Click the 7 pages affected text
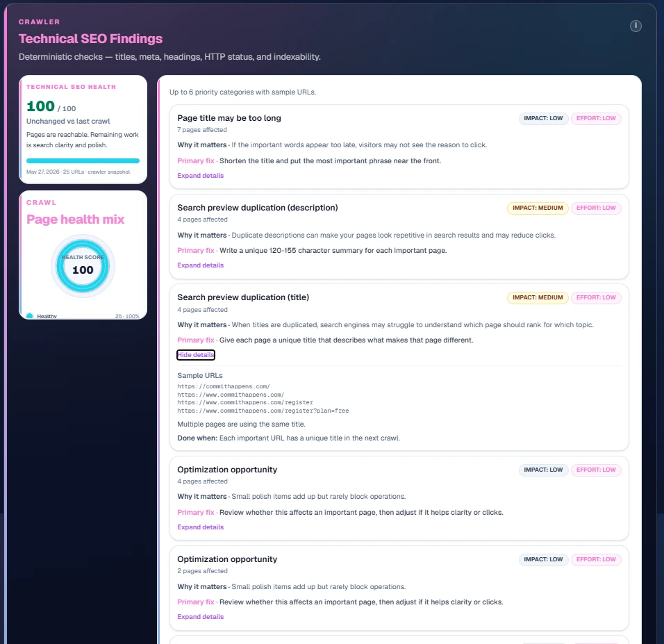664x644 pixels. point(202,130)
